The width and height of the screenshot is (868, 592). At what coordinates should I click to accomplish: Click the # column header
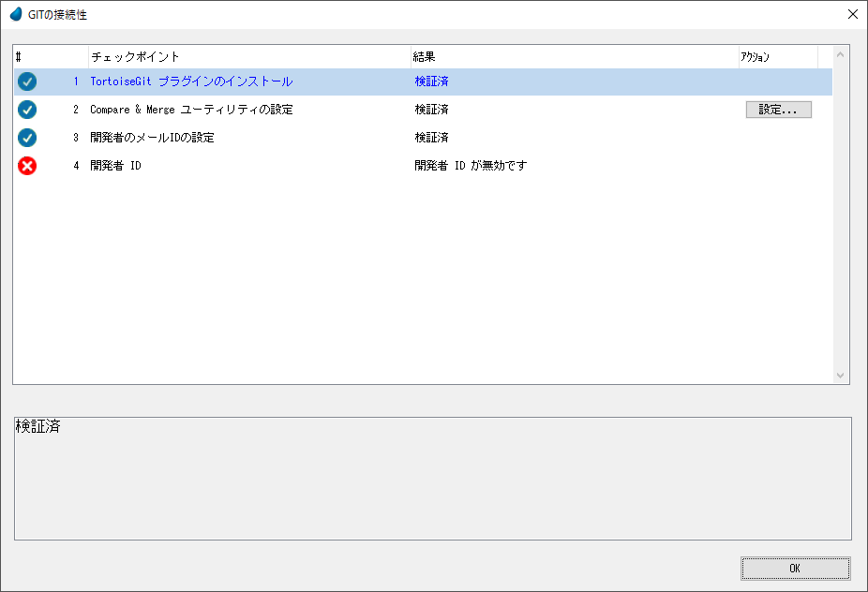[x=51, y=57]
